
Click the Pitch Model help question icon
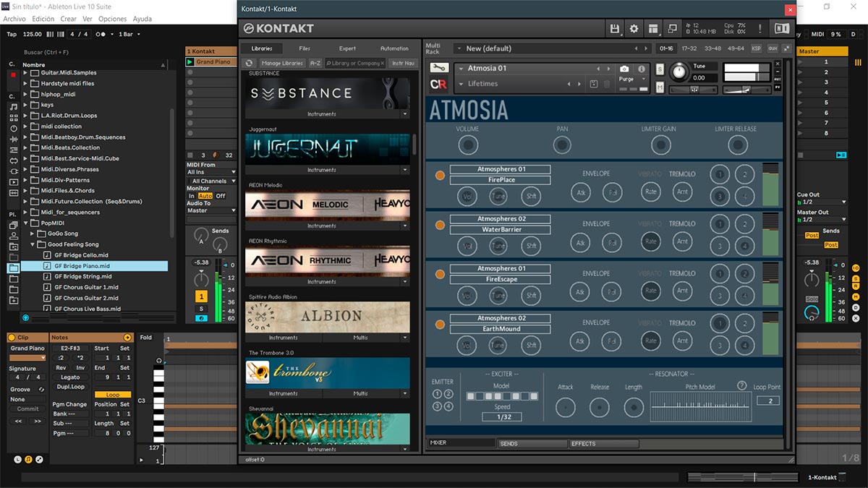coord(741,386)
